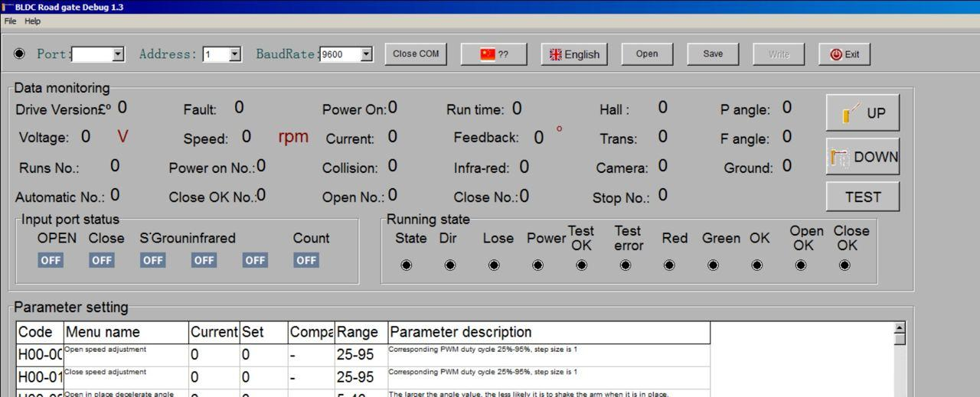The width and height of the screenshot is (980, 397).
Task: Toggle the Count OFF indicator
Action: click(x=306, y=260)
